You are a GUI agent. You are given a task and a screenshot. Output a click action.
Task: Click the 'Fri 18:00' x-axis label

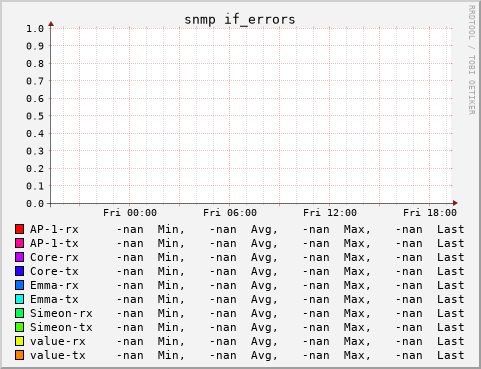point(430,213)
